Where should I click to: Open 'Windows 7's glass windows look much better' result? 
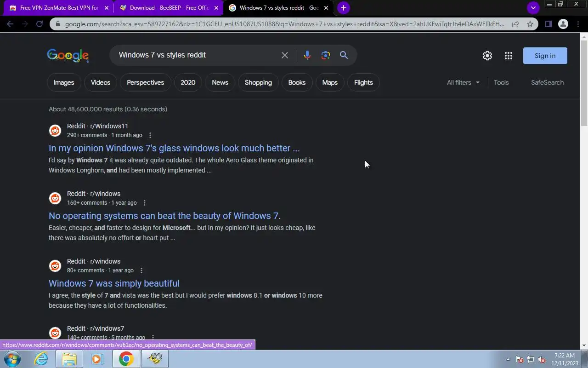pos(174,148)
